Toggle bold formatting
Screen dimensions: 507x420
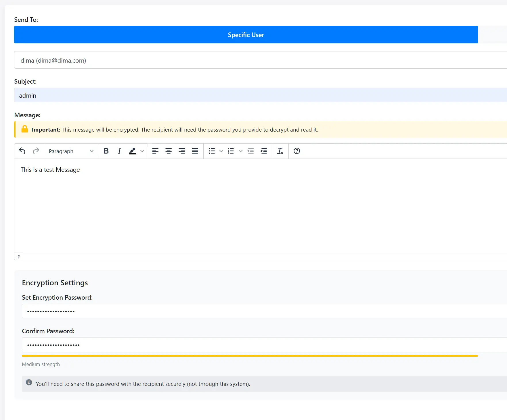106,151
